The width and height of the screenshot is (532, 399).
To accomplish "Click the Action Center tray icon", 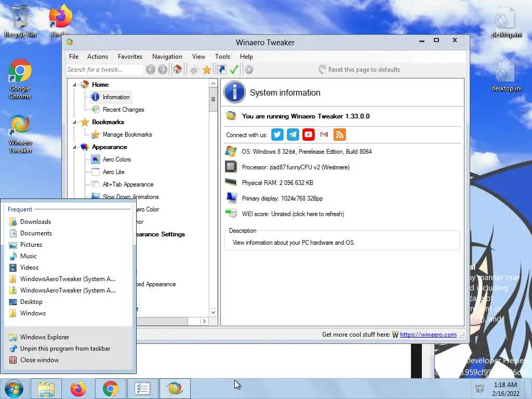I will [480, 389].
